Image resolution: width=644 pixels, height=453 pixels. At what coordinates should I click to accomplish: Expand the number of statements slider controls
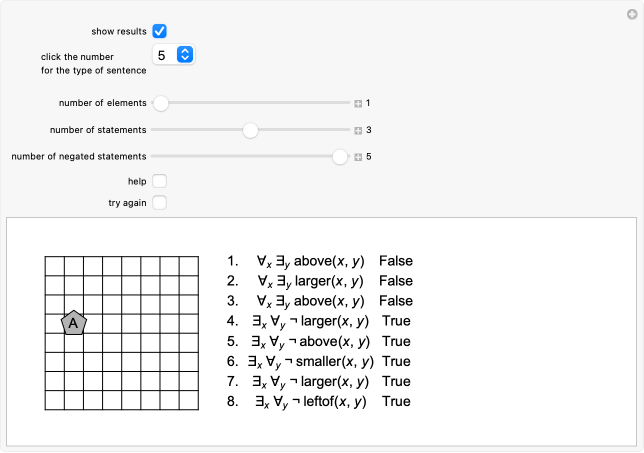358,130
